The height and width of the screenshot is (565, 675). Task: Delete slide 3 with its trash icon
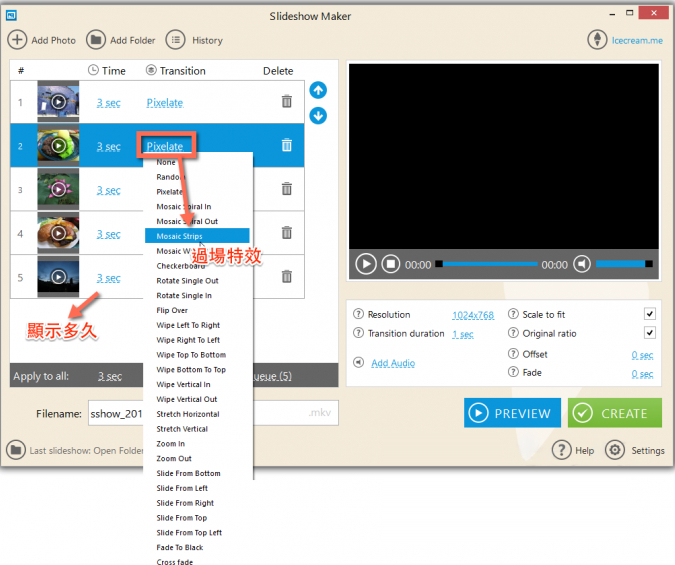(287, 189)
